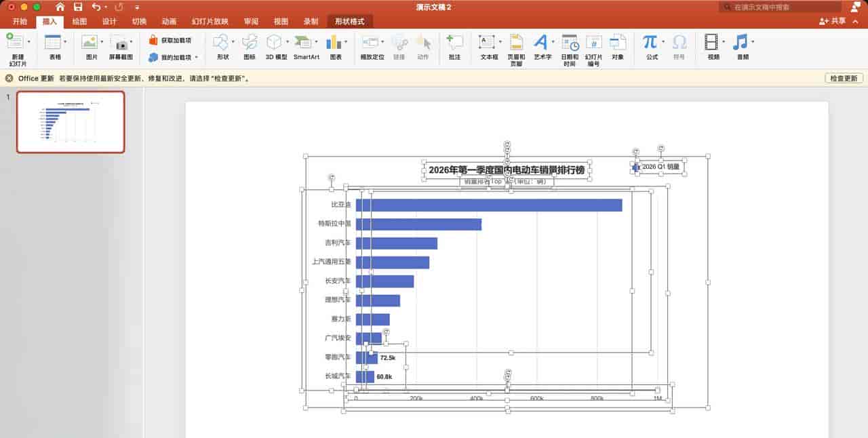The image size is (868, 438).
Task: Click the Redo icon in the title bar
Action: point(119,7)
